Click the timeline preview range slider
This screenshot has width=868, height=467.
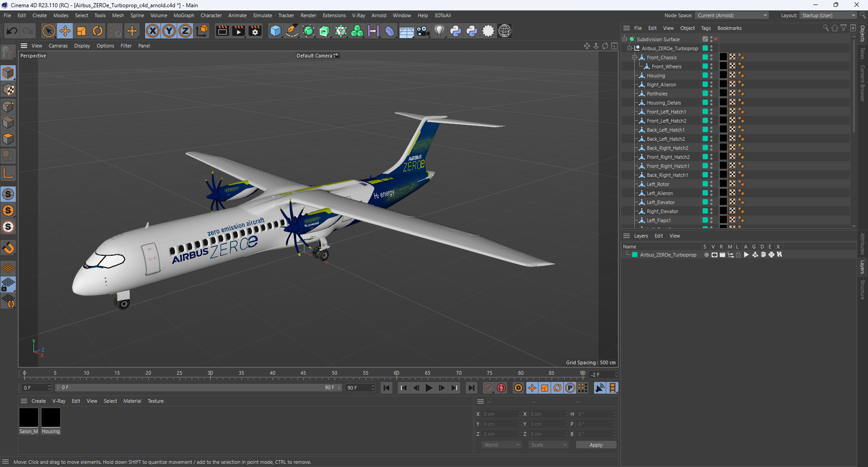(199, 388)
